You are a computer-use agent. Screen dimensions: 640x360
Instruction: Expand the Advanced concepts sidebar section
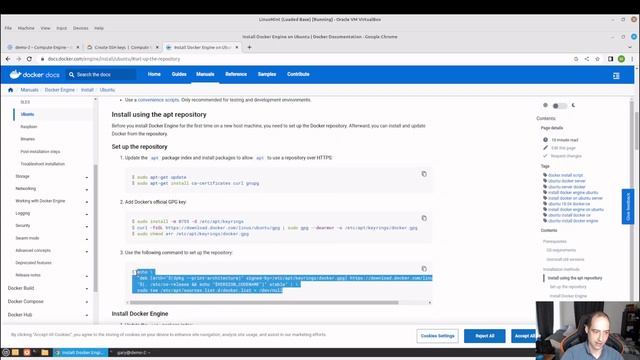click(87, 251)
